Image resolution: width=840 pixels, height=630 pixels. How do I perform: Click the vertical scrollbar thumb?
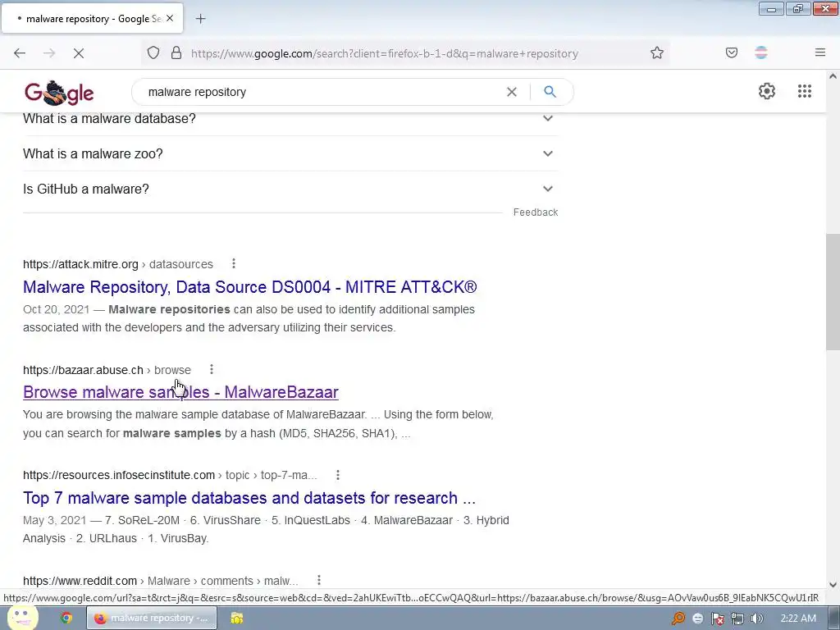(x=833, y=292)
